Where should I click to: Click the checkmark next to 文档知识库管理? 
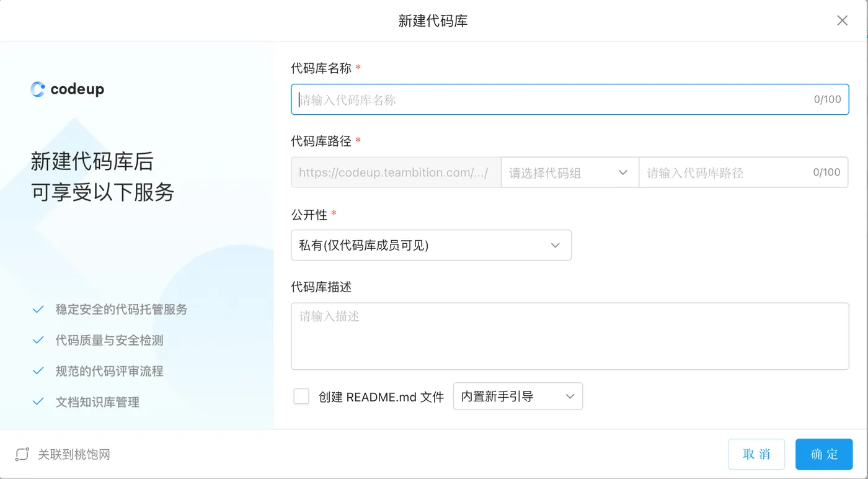[x=38, y=402]
